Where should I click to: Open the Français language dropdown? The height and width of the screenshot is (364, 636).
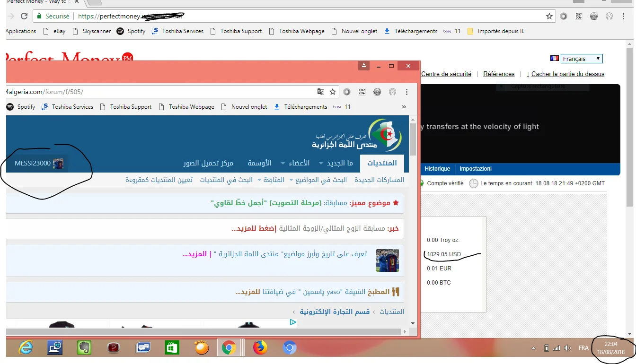(x=582, y=59)
